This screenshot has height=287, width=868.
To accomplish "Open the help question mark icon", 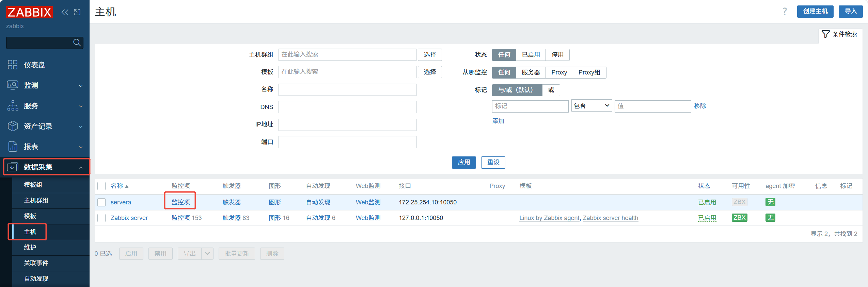I will (x=785, y=12).
